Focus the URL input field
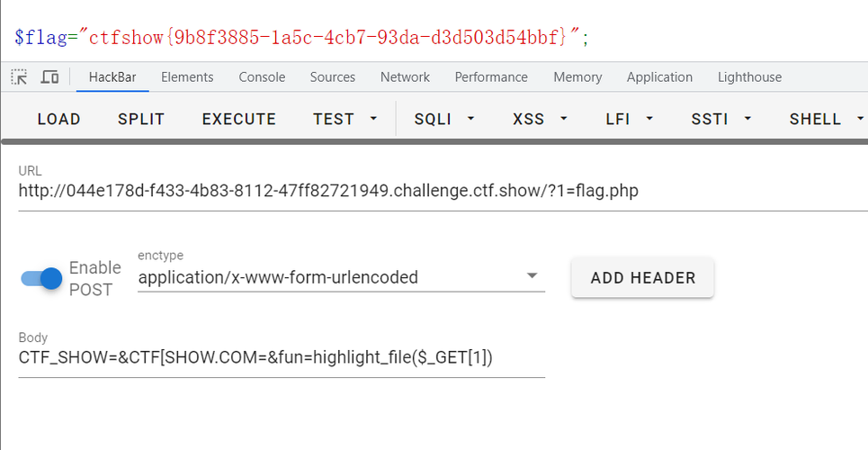This screenshot has width=868, height=450. pos(443,191)
